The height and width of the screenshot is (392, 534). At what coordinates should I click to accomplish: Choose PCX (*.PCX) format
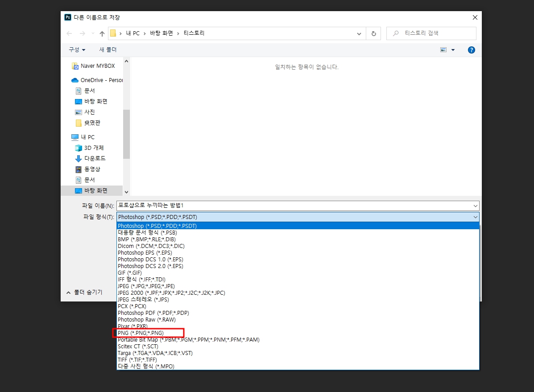tap(298, 306)
